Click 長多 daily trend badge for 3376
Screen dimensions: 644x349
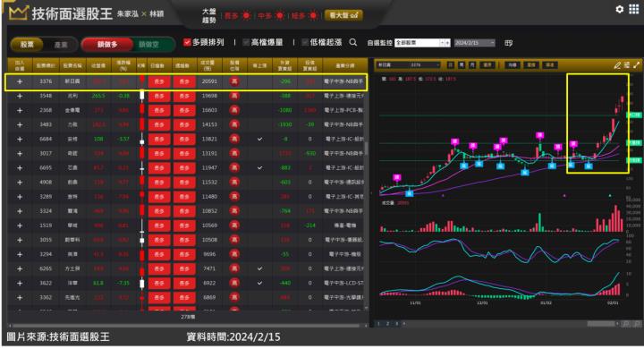pos(159,81)
